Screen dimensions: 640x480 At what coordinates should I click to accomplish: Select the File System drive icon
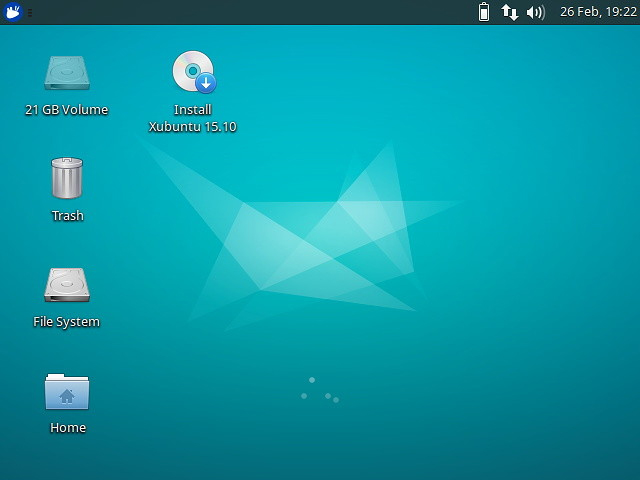pyautogui.click(x=67, y=285)
